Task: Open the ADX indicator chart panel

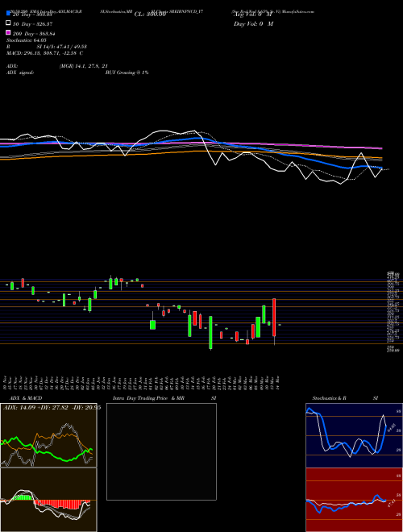Action: click(48, 435)
